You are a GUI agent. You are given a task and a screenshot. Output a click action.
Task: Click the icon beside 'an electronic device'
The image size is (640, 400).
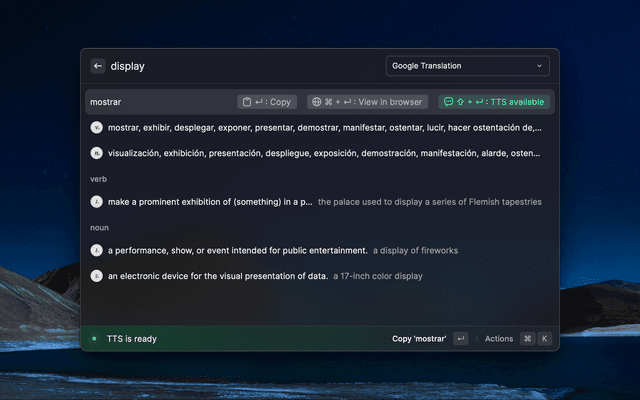(97, 275)
